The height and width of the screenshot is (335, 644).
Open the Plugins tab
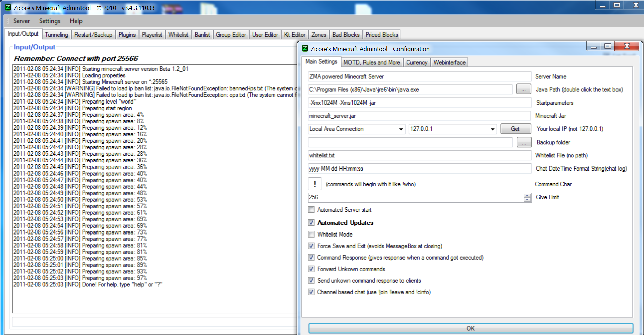[127, 35]
